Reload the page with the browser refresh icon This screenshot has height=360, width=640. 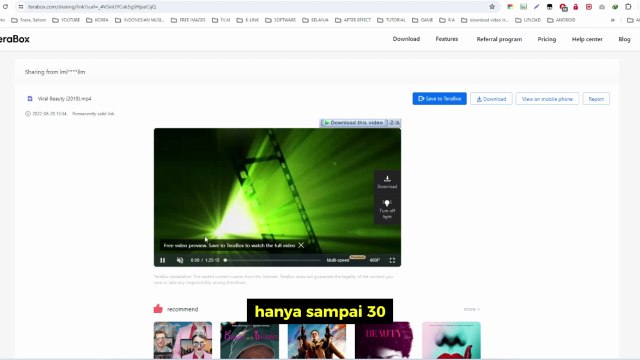tap(5, 7)
